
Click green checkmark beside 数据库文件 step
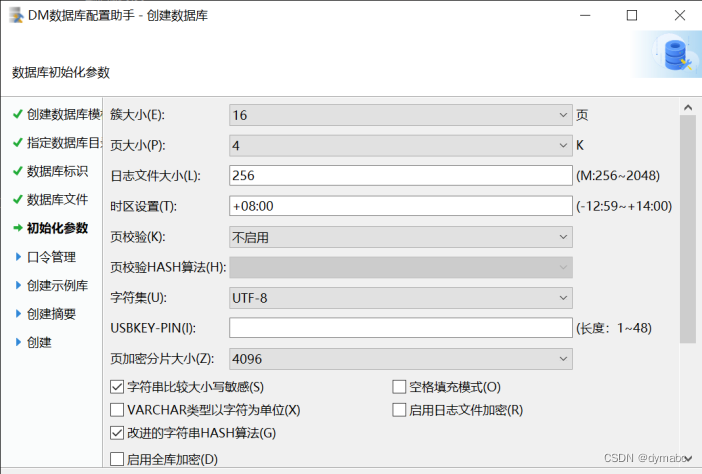click(x=17, y=200)
